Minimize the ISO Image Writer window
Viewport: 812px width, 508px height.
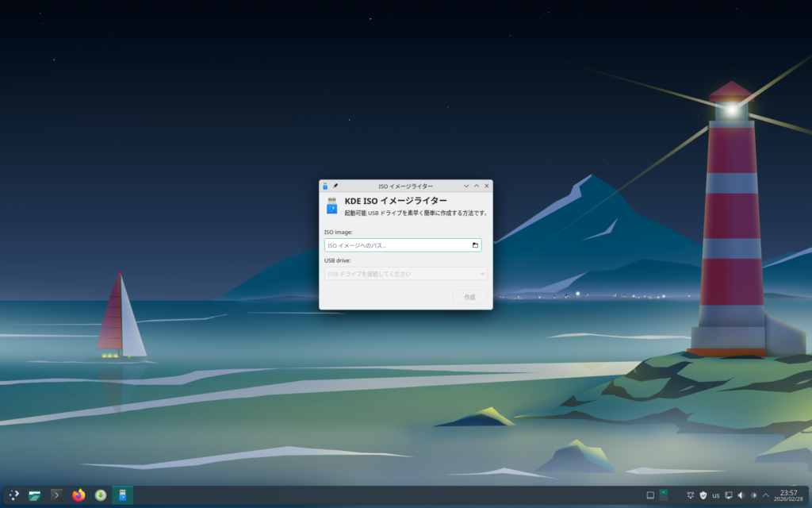466,186
